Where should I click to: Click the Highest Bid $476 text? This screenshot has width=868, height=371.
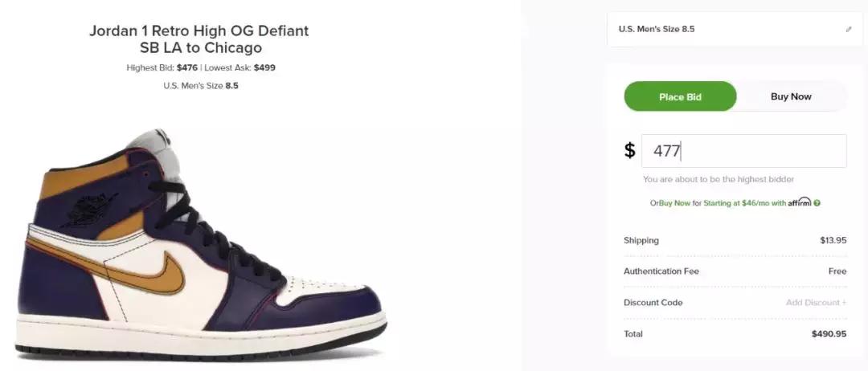pos(162,68)
